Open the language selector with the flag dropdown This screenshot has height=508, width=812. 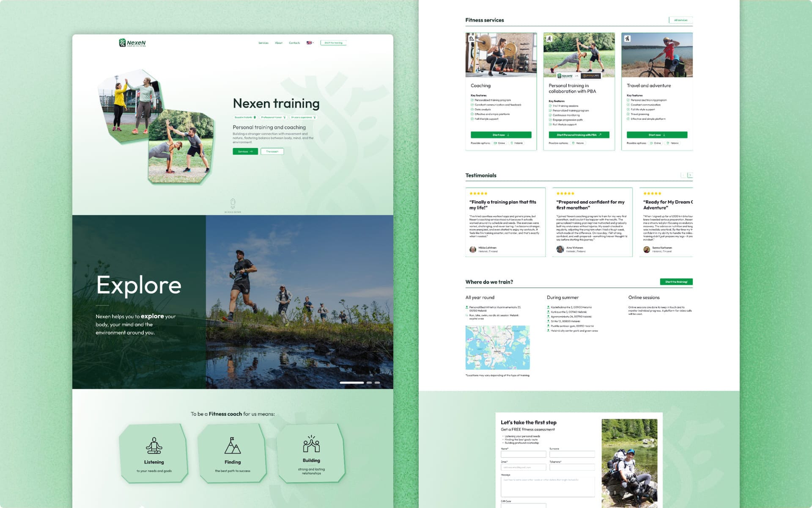[x=310, y=43]
